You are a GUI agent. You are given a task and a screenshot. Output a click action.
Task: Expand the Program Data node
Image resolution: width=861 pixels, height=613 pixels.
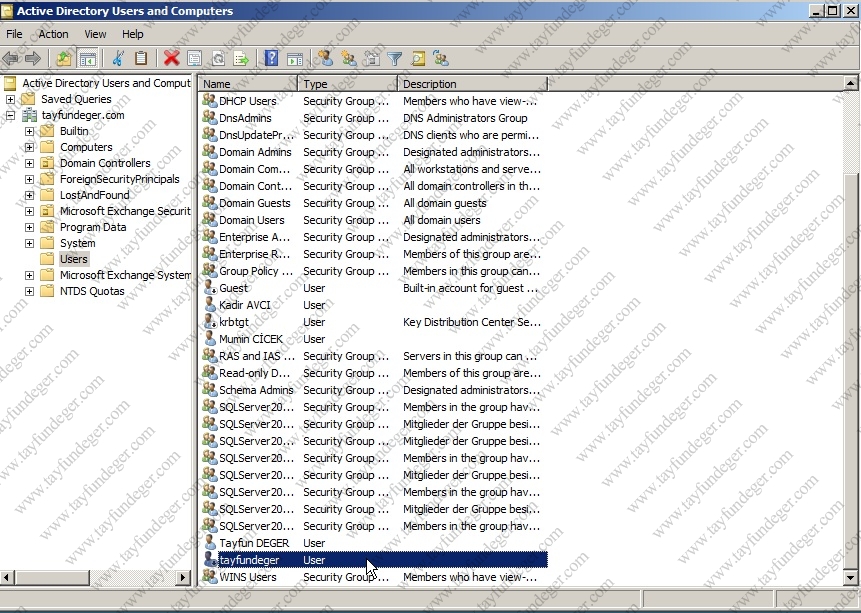tap(30, 227)
